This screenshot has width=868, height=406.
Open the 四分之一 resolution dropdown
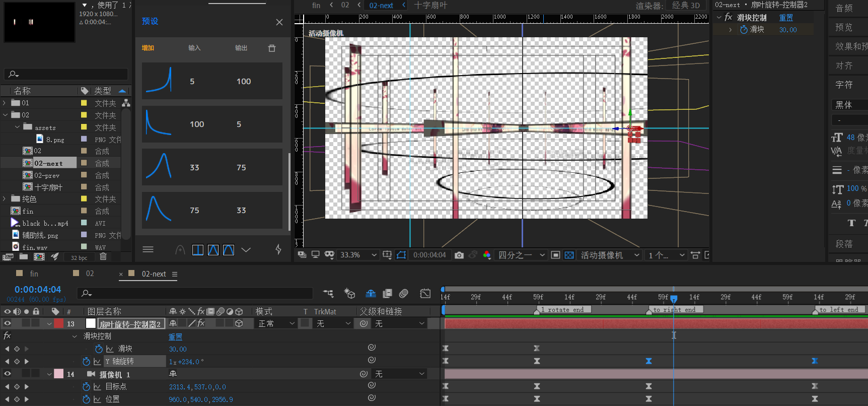[522, 255]
